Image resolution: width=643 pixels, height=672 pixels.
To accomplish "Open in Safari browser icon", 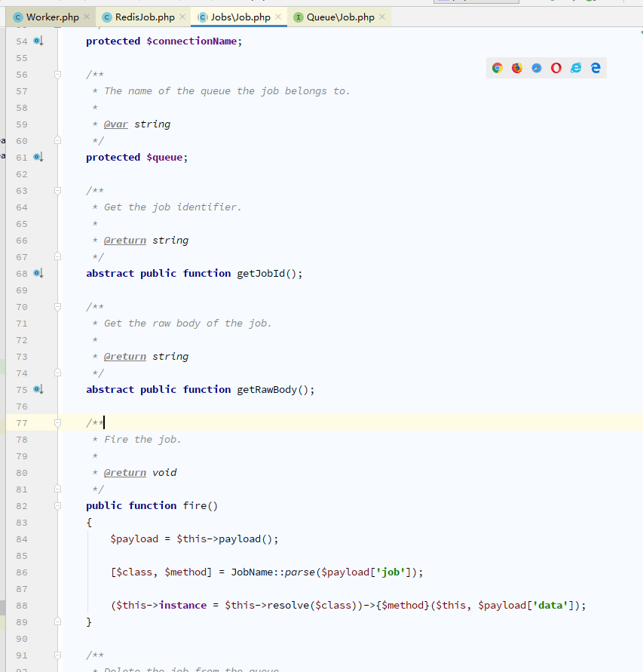I will click(x=537, y=68).
